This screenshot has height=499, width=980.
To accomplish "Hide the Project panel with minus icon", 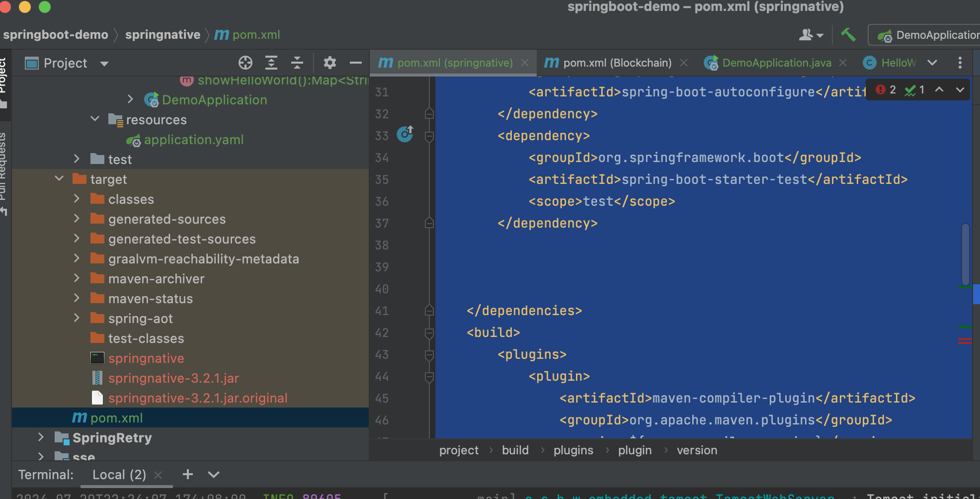I will coord(356,63).
